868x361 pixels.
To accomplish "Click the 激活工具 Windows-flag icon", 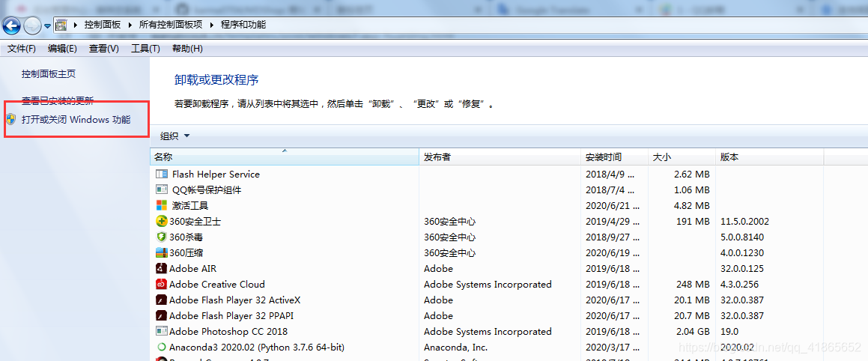I will [x=162, y=205].
